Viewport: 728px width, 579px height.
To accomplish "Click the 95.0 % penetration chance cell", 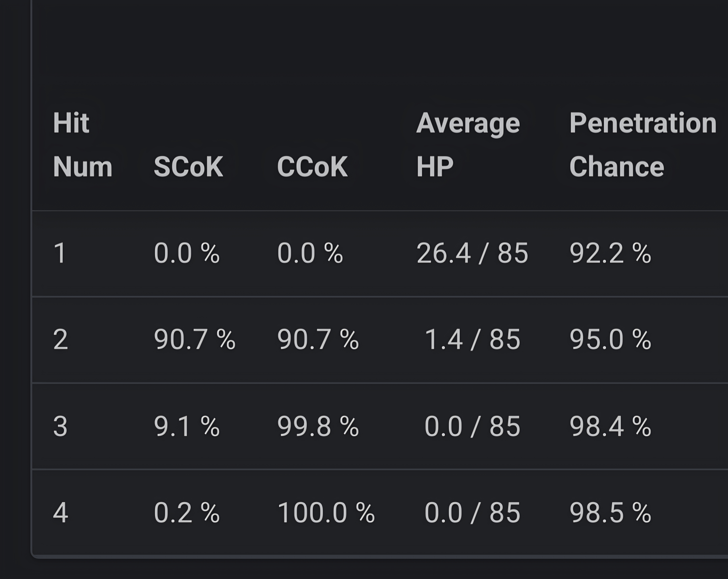I will (610, 339).
